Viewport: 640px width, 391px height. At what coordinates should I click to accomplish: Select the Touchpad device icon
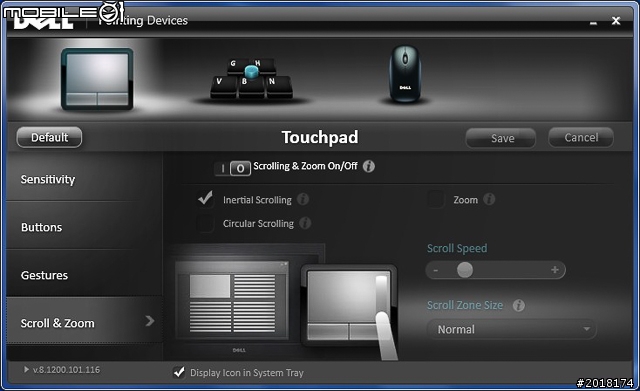[97, 79]
